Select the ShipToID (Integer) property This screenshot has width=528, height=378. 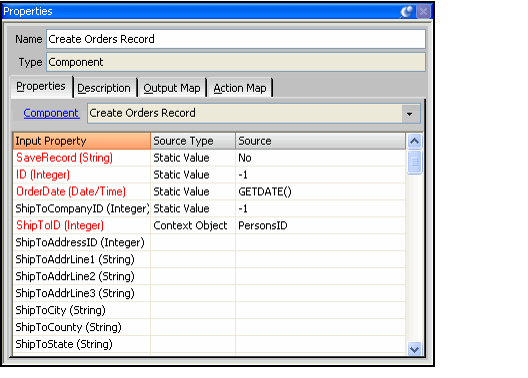tap(82, 226)
